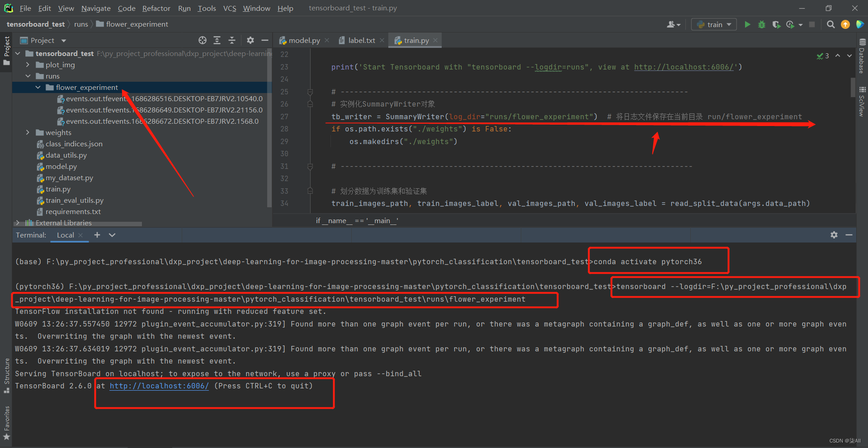The image size is (868, 448).
Task: Open the SciView tool window
Action: 862,101
